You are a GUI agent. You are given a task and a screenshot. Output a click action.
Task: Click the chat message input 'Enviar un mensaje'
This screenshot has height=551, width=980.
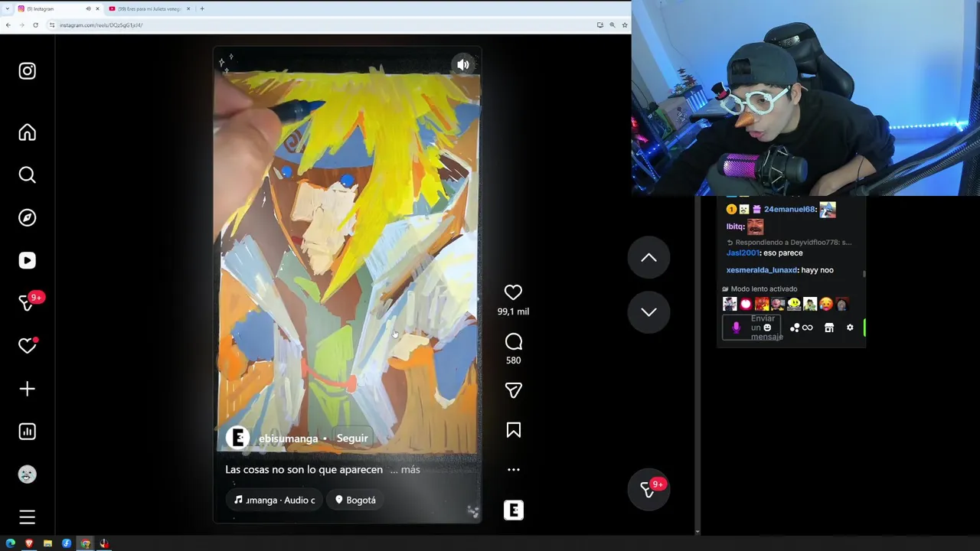click(752, 328)
